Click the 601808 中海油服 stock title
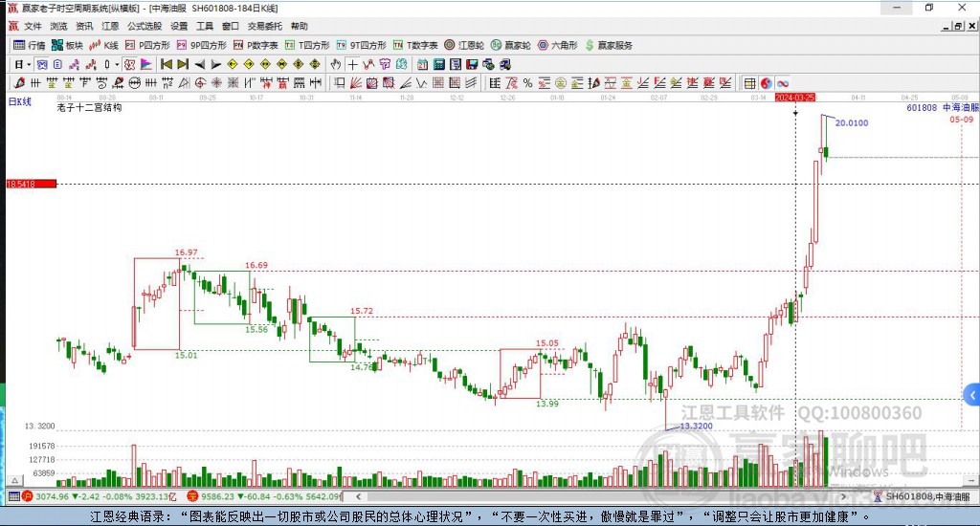 click(x=942, y=107)
